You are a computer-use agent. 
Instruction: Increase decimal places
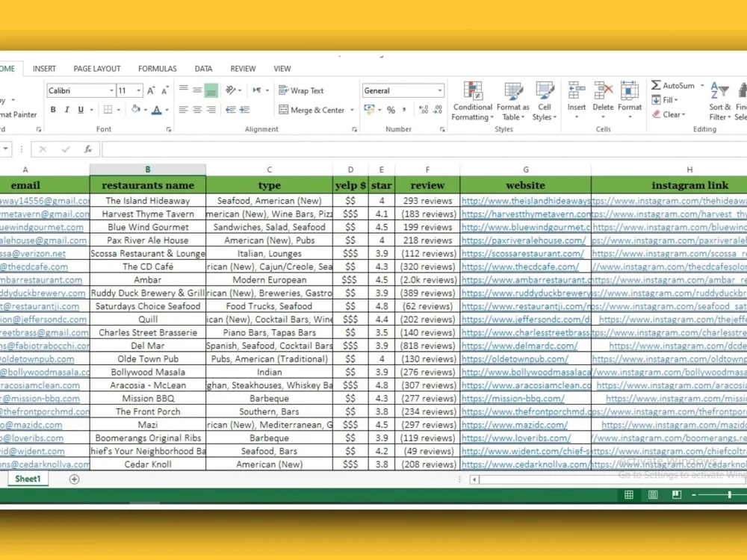click(x=423, y=110)
